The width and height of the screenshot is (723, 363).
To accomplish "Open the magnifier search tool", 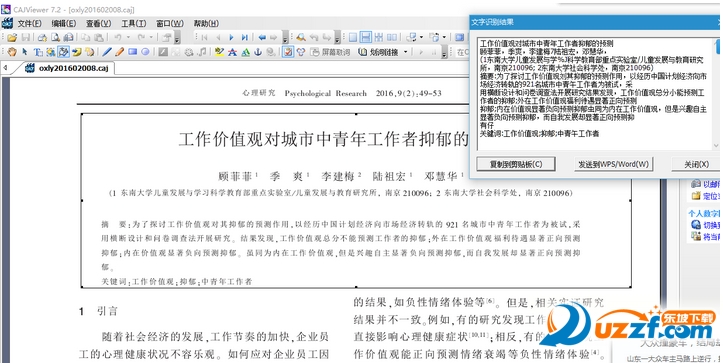I will [301, 37].
